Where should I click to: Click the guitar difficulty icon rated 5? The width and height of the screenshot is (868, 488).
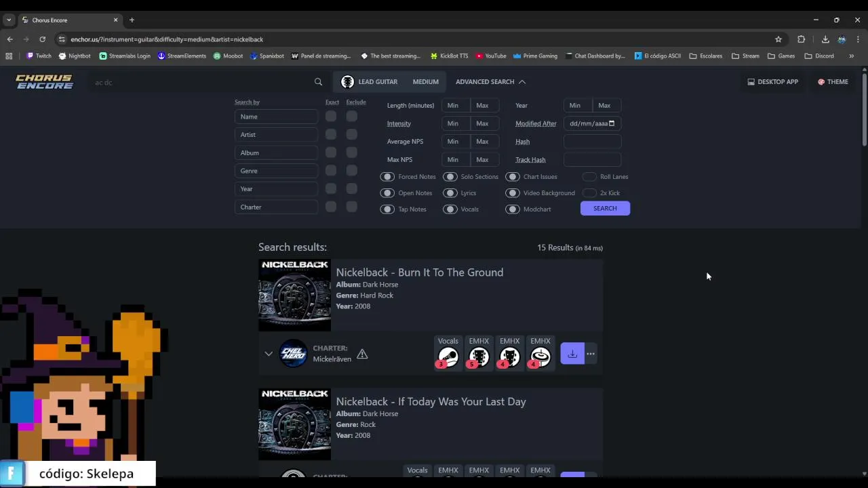(479, 357)
